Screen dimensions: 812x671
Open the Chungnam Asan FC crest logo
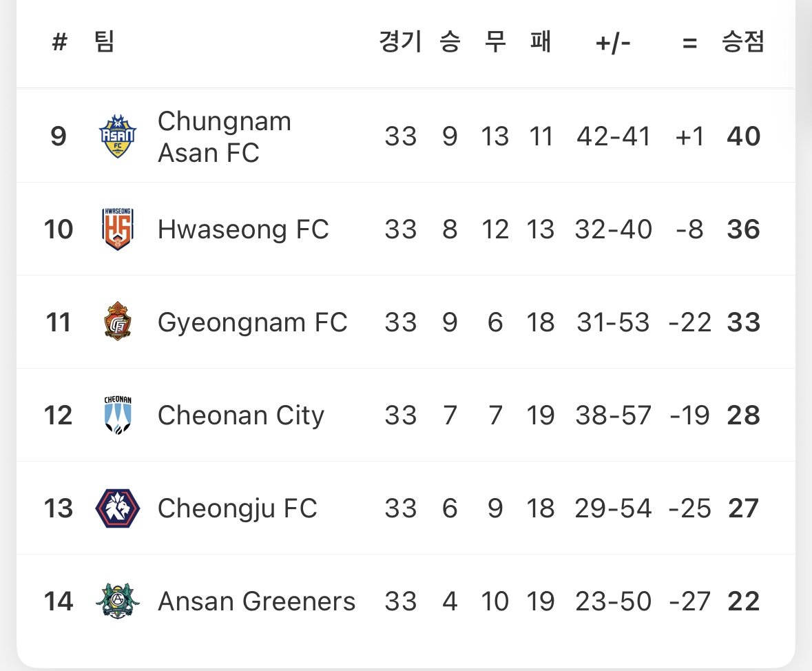118,136
